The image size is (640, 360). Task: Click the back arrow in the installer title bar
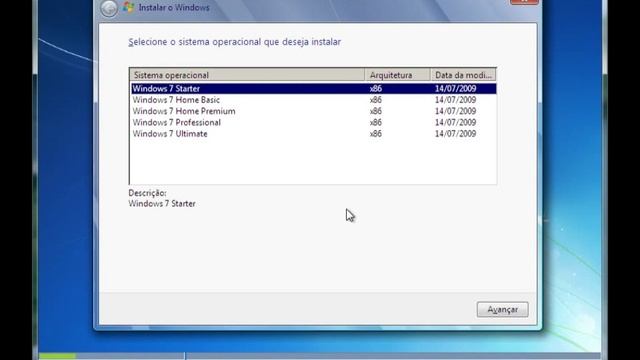pyautogui.click(x=109, y=8)
